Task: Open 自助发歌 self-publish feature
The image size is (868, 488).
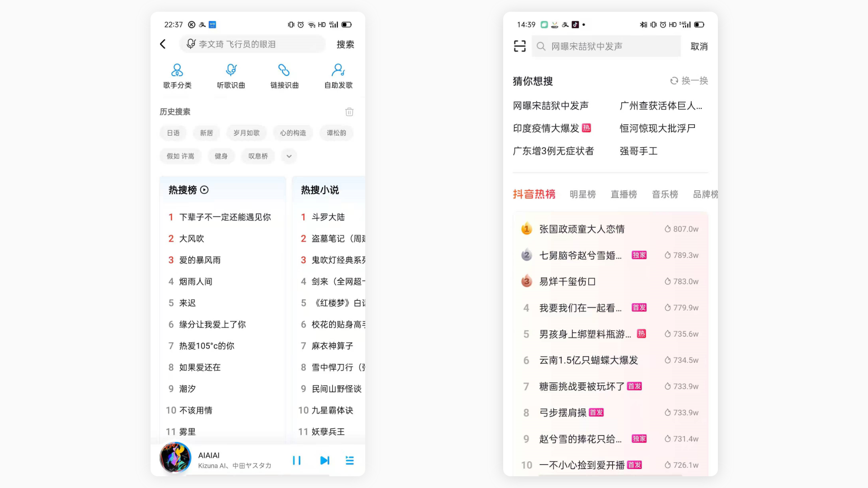Action: pyautogui.click(x=338, y=76)
